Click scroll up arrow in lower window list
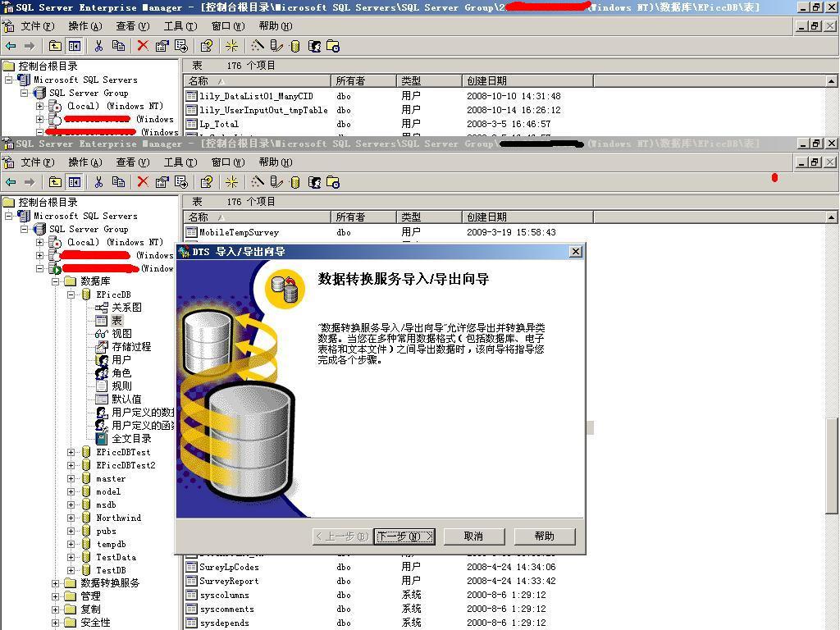 point(831,217)
